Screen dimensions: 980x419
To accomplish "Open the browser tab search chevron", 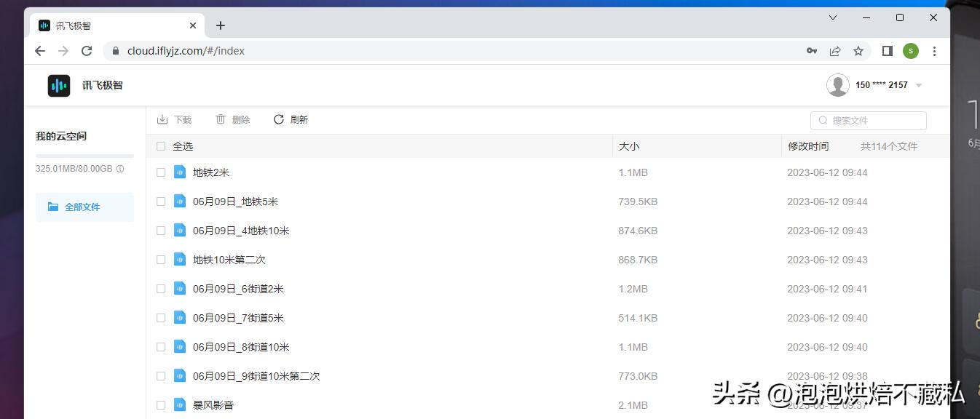I will [832, 17].
